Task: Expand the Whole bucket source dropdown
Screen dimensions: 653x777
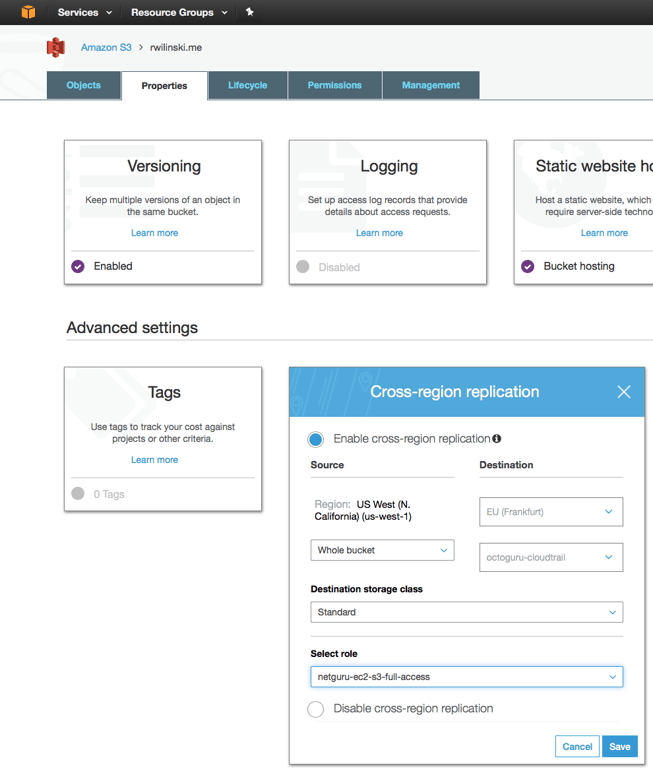Action: point(382,550)
